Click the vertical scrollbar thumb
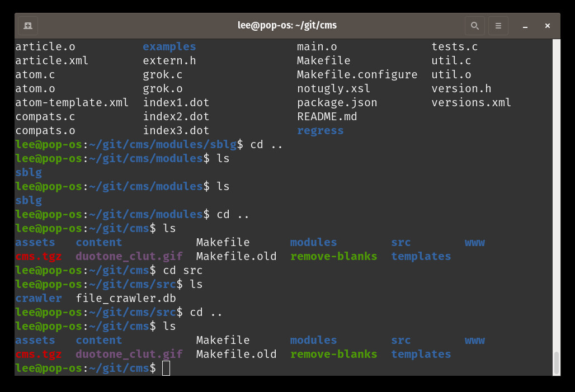 click(556, 362)
